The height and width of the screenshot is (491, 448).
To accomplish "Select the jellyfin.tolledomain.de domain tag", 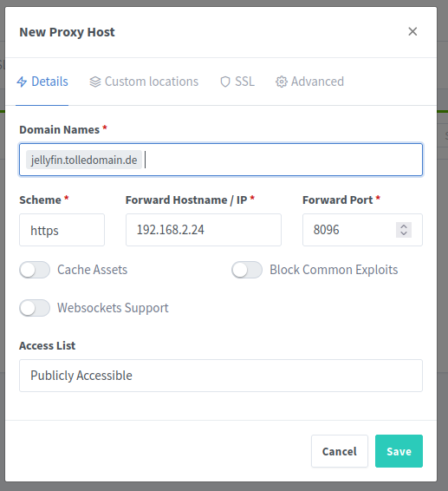I will [x=84, y=160].
